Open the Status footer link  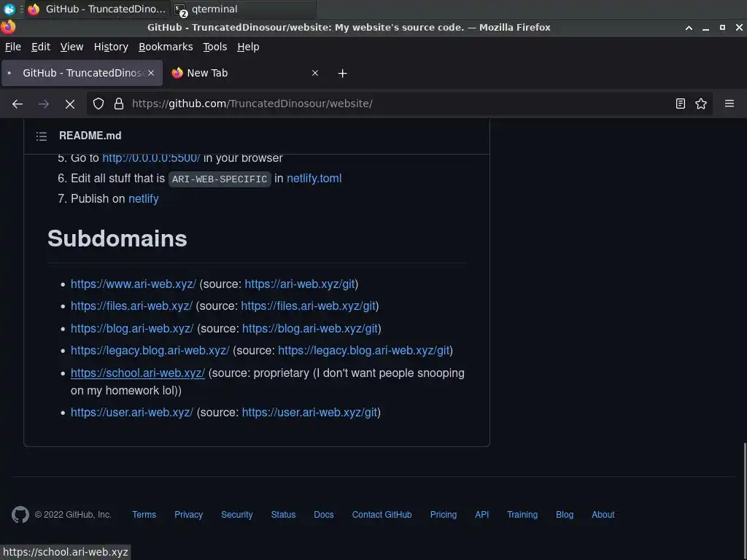click(283, 515)
